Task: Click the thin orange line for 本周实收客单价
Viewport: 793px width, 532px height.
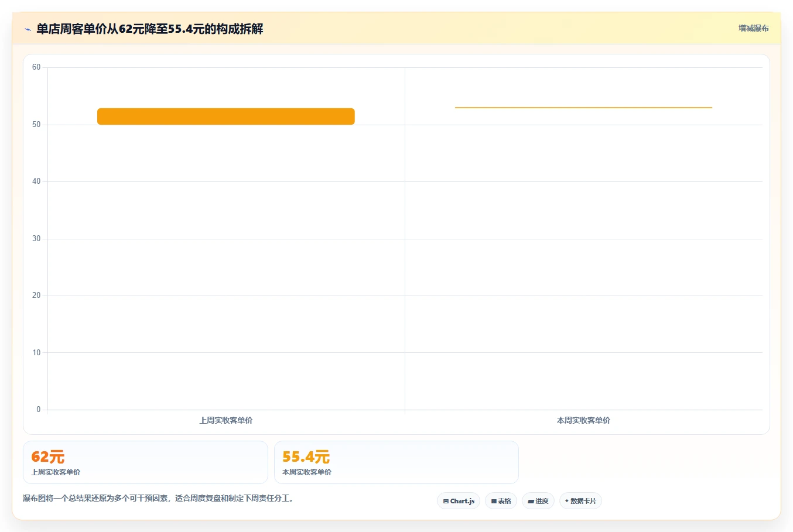Action: pyautogui.click(x=583, y=108)
